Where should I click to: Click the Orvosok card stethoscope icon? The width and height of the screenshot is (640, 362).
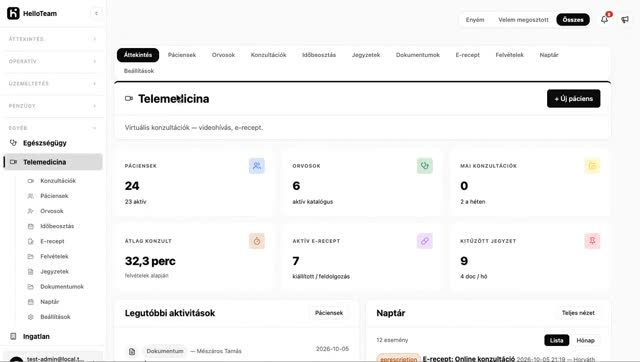(x=424, y=166)
